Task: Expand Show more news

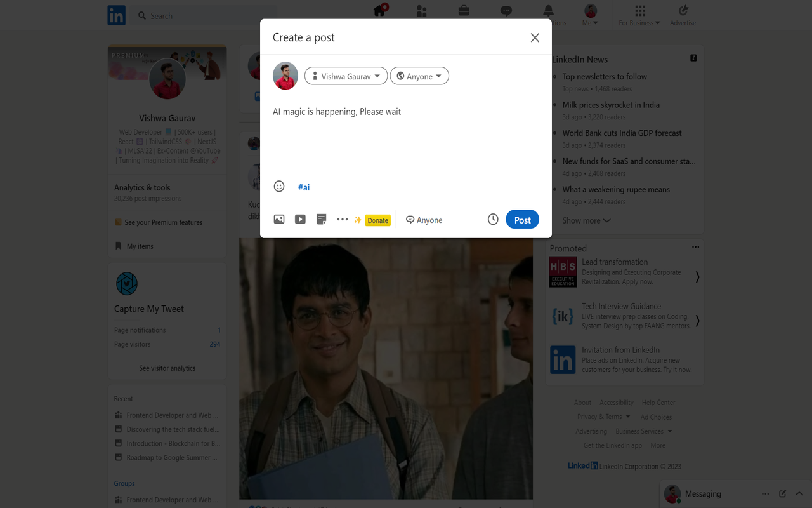Action: [586, 220]
